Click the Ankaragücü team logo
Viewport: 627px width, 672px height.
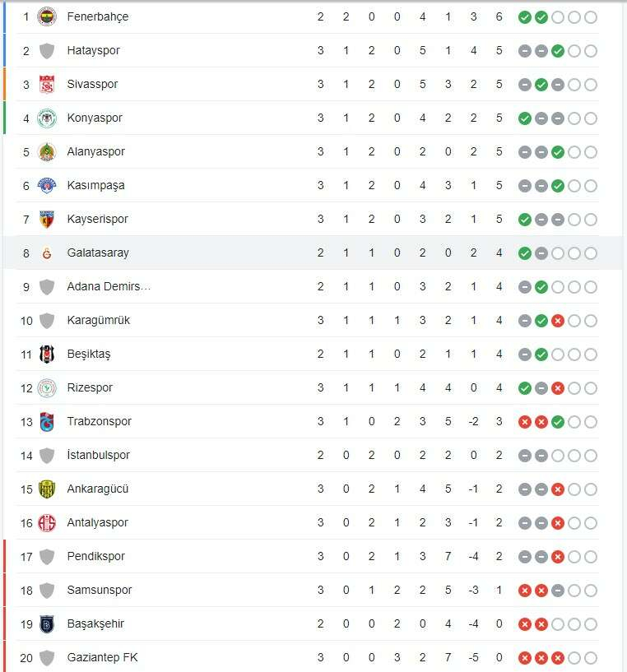[x=47, y=489]
